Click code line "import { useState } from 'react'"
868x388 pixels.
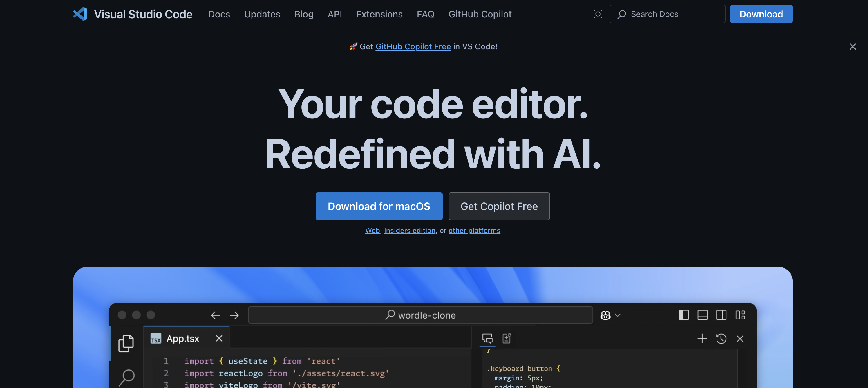pos(262,361)
